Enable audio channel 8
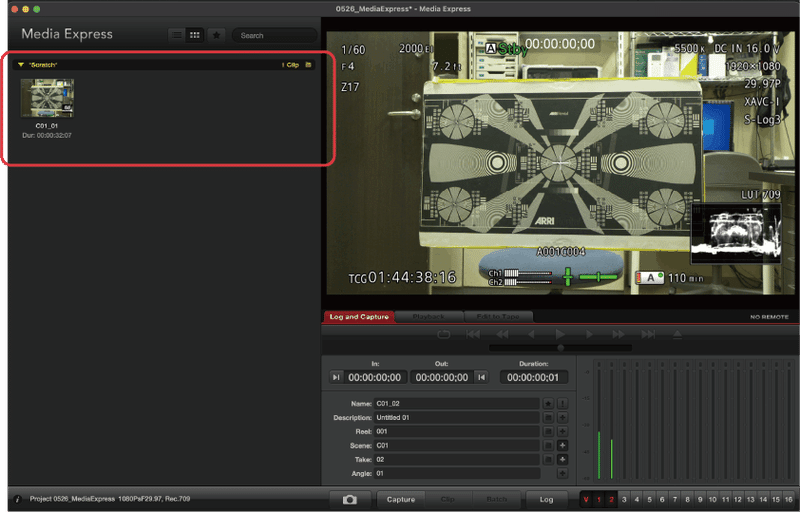The width and height of the screenshot is (800, 512). coord(687,500)
